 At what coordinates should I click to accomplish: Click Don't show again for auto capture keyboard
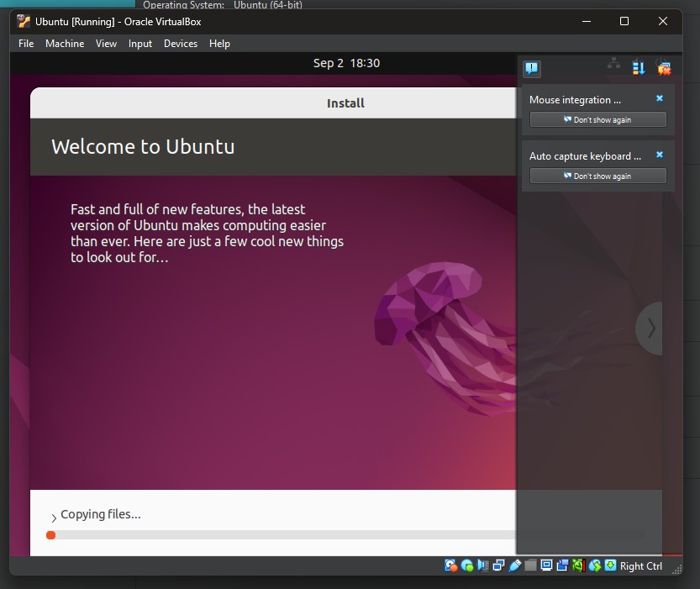click(x=597, y=176)
